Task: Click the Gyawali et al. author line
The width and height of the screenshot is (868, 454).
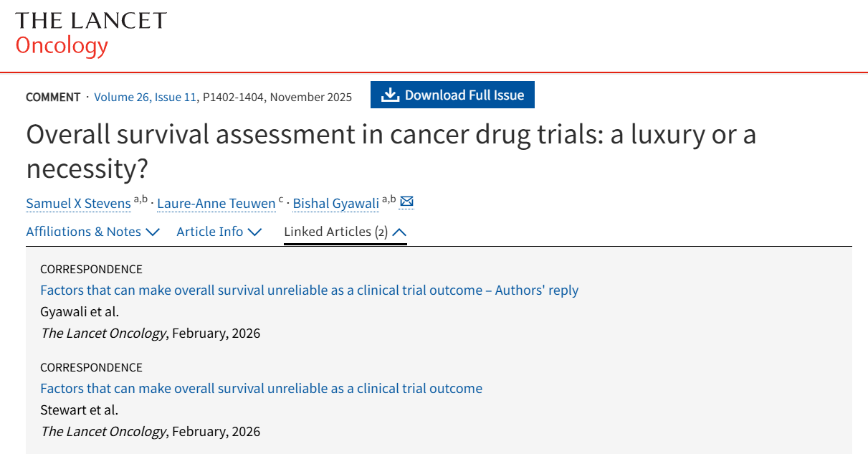Action: pos(80,312)
